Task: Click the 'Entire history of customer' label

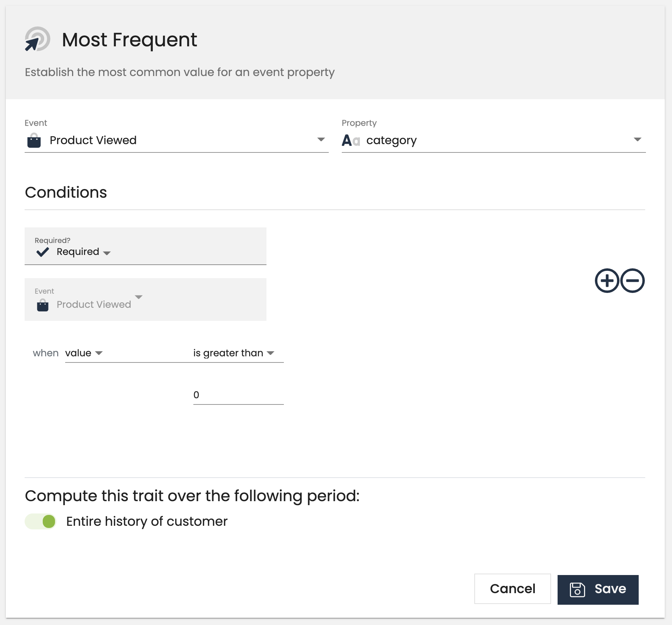Action: pos(147,521)
